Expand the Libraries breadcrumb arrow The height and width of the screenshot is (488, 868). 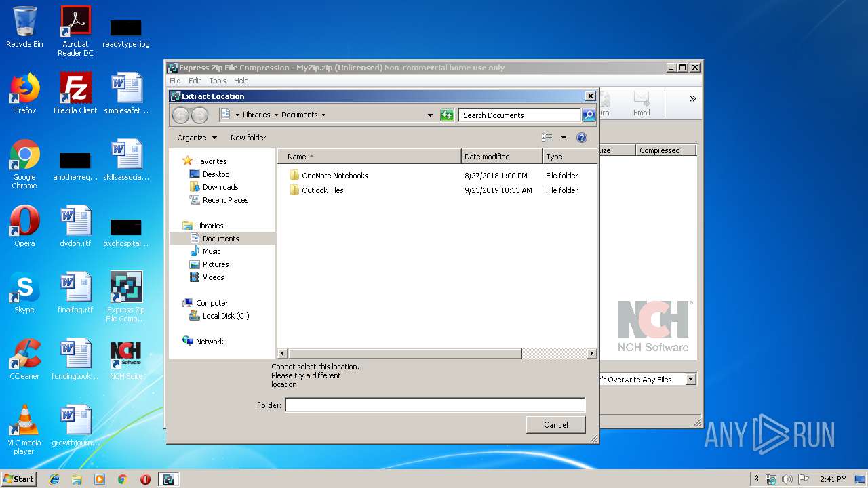tap(275, 115)
